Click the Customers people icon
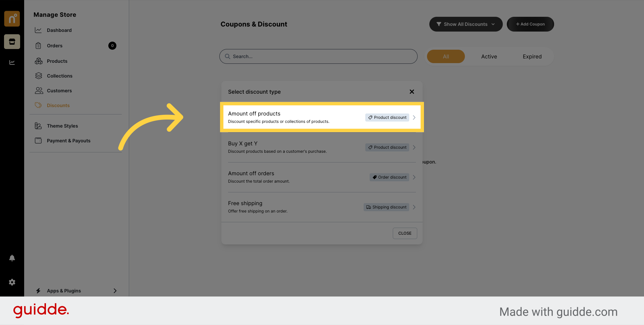The width and height of the screenshot is (644, 325). pyautogui.click(x=39, y=91)
